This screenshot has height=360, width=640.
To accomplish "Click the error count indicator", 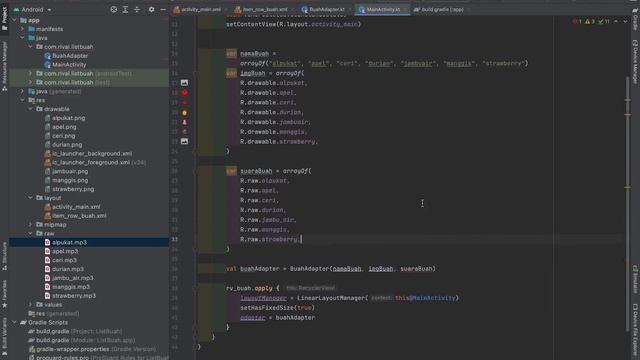I will tap(577, 21).
